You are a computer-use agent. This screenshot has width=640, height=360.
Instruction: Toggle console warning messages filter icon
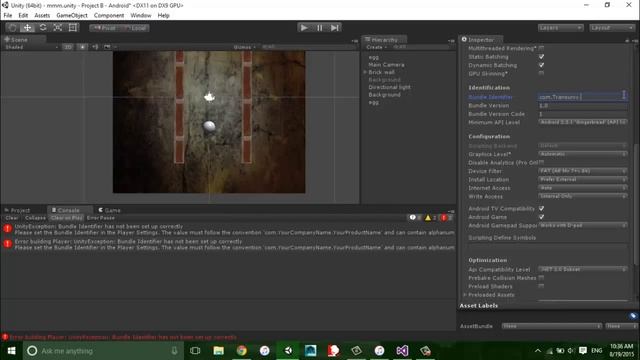[x=431, y=218]
